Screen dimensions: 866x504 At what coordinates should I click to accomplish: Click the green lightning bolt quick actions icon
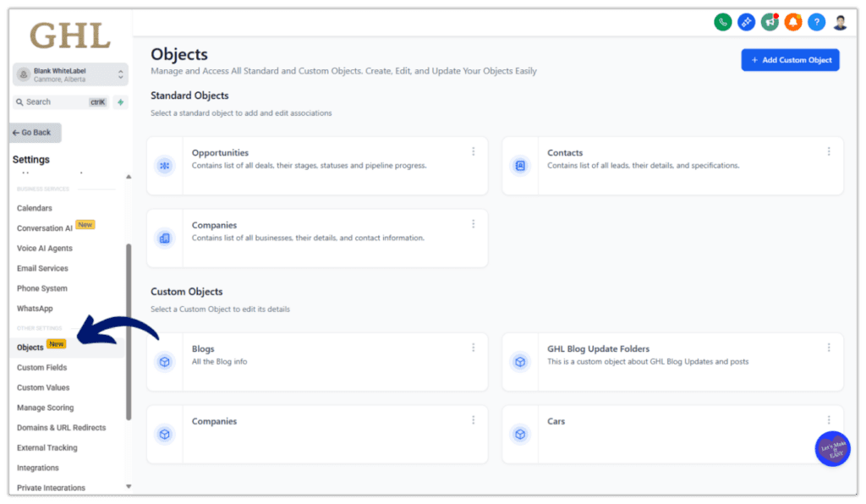pos(121,102)
